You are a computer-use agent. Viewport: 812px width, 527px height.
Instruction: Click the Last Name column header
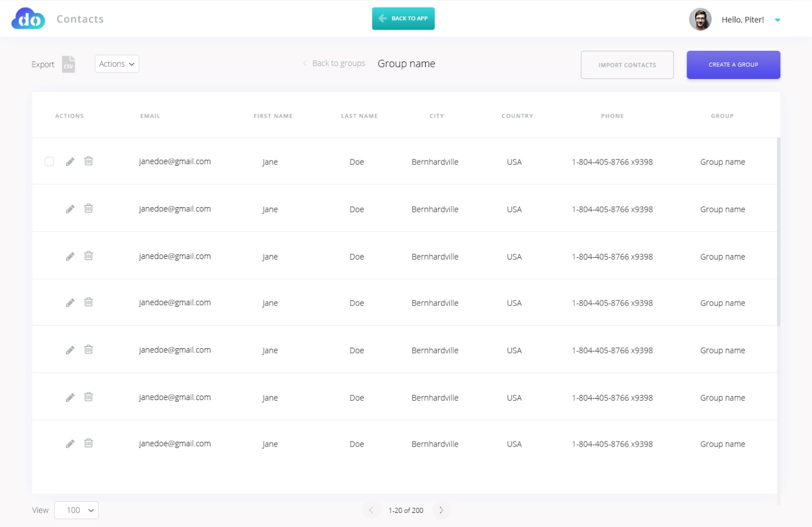(x=359, y=116)
